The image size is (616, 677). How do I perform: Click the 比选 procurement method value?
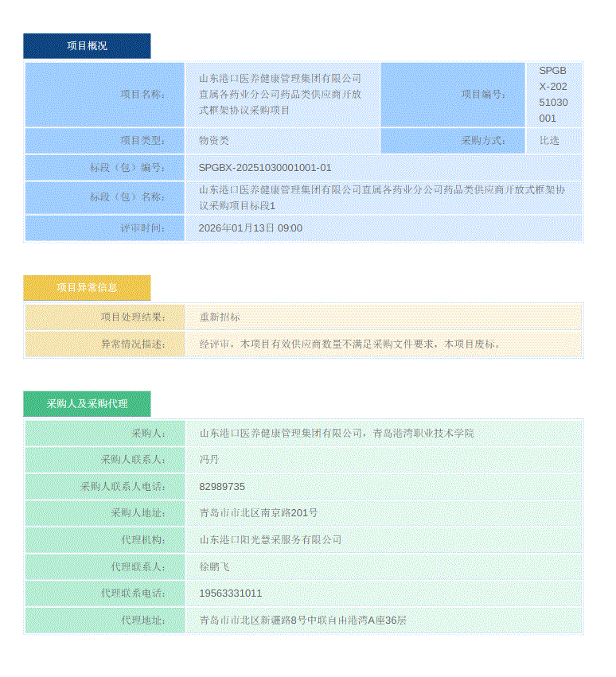pos(549,141)
